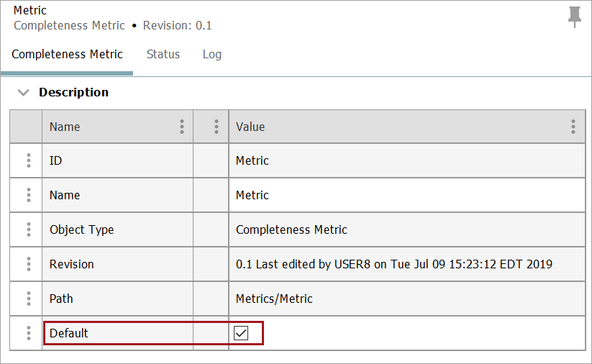Image resolution: width=592 pixels, height=364 pixels.
Task: Switch to the Status tab
Action: coord(163,55)
